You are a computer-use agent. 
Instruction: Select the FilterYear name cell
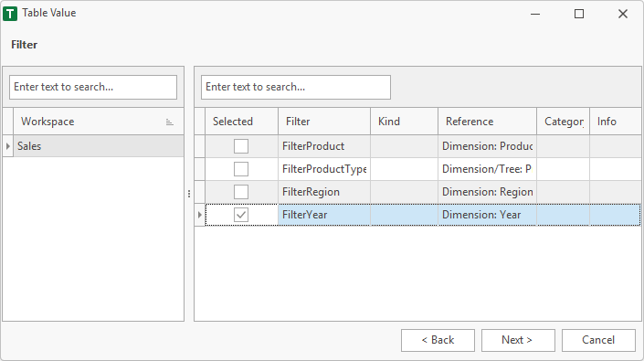pyautogui.click(x=324, y=215)
